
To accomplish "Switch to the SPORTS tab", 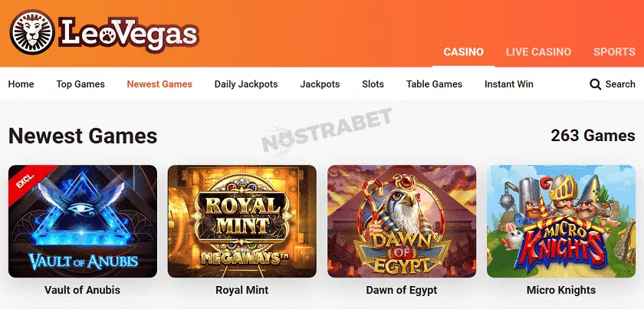I will pyautogui.click(x=614, y=52).
